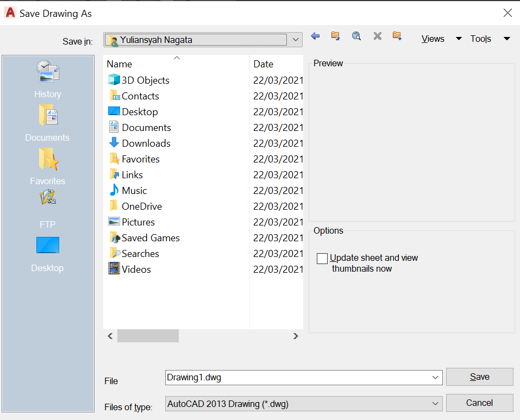Click the Delete X icon in toolbar
Viewport: 520px width, 420px height.
coord(378,36)
